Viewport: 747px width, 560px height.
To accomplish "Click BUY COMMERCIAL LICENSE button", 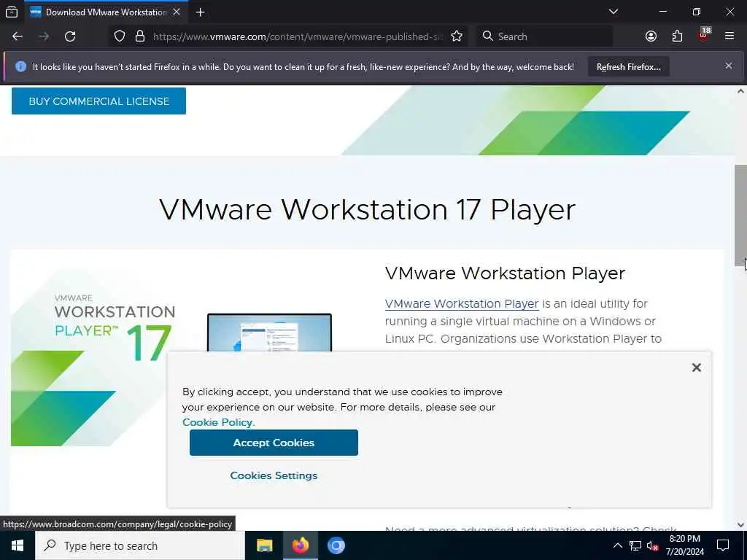I will point(98,101).
